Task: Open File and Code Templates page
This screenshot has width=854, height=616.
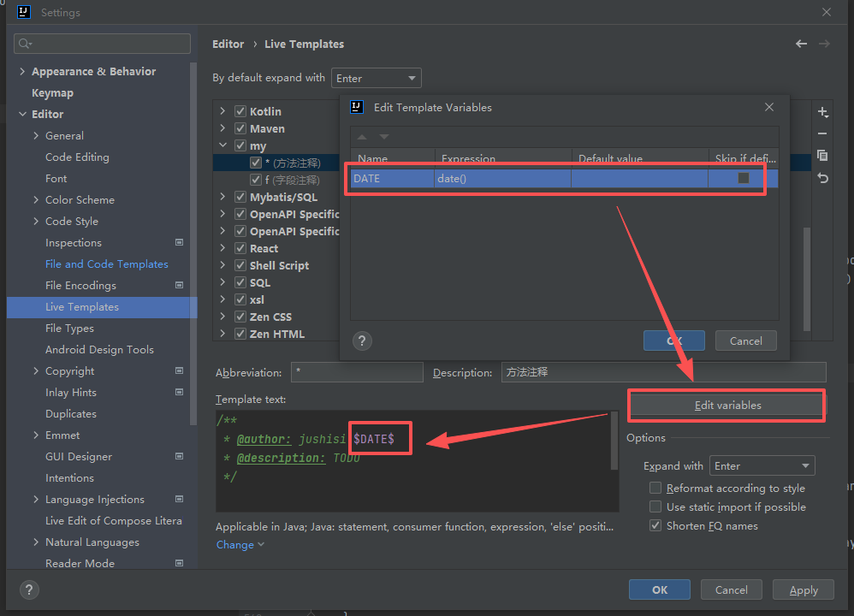Action: click(107, 264)
